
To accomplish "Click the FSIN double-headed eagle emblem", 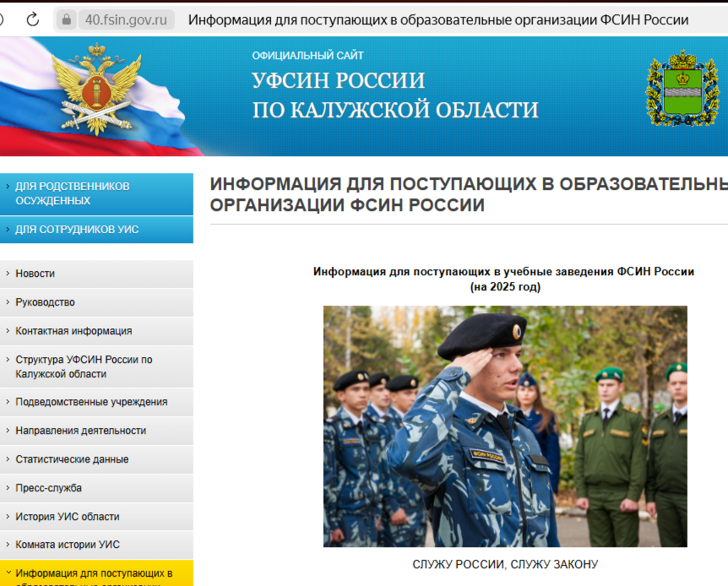I will pyautogui.click(x=97, y=88).
